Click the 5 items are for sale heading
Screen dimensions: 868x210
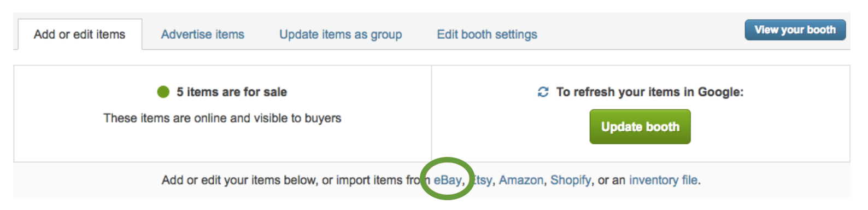pyautogui.click(x=232, y=92)
